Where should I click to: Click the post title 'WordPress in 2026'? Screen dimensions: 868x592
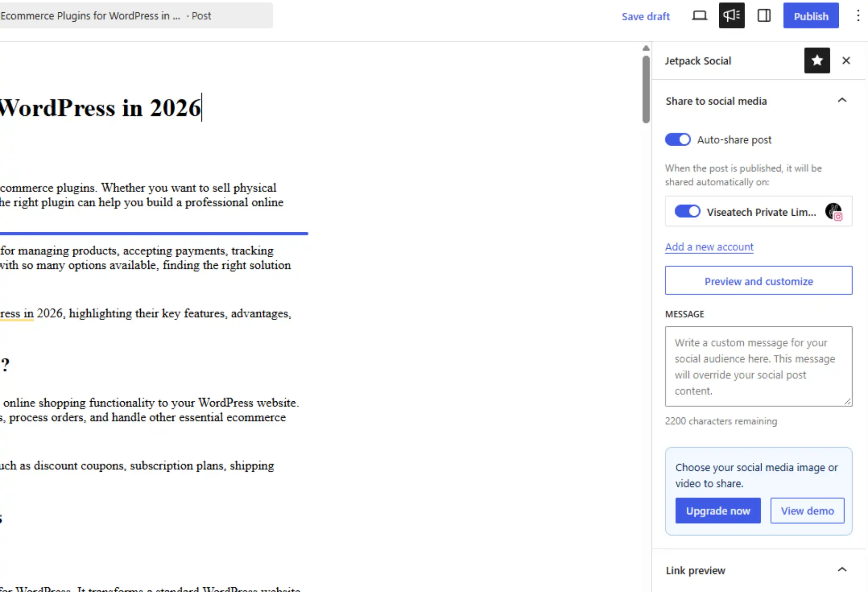(100, 108)
